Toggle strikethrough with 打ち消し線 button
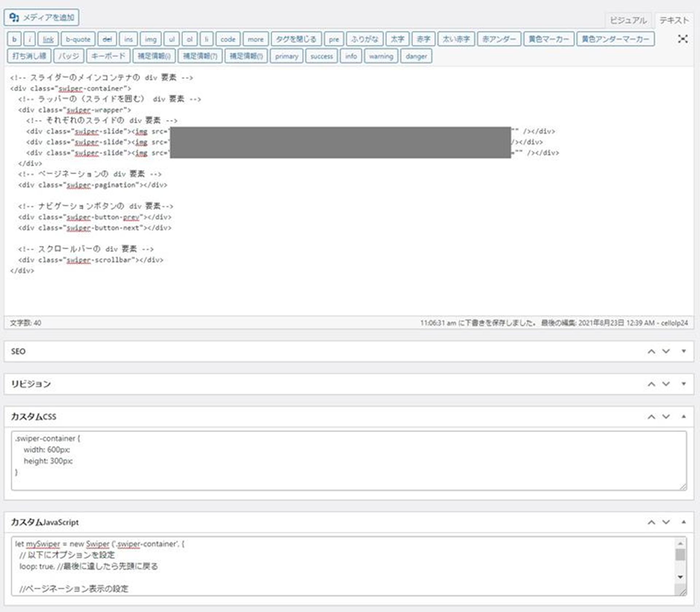This screenshot has width=700, height=612. [x=29, y=56]
